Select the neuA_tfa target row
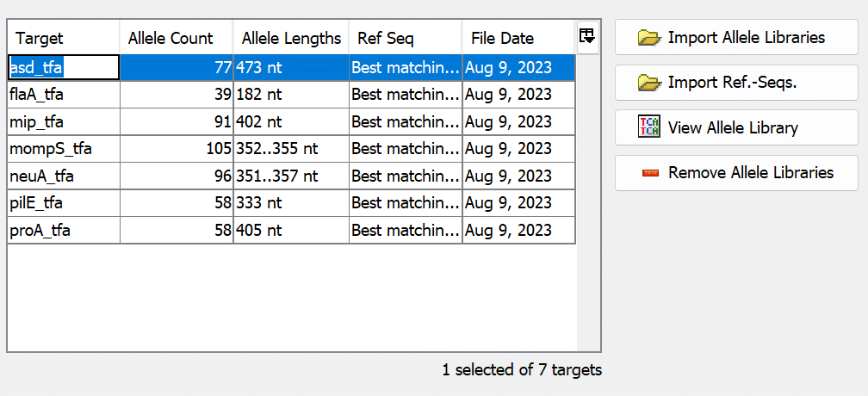Screen dimensions: 868x396 tap(43, 176)
